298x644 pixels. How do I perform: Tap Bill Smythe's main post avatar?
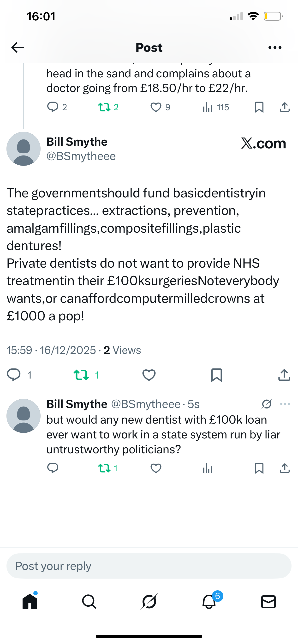pos(24,149)
